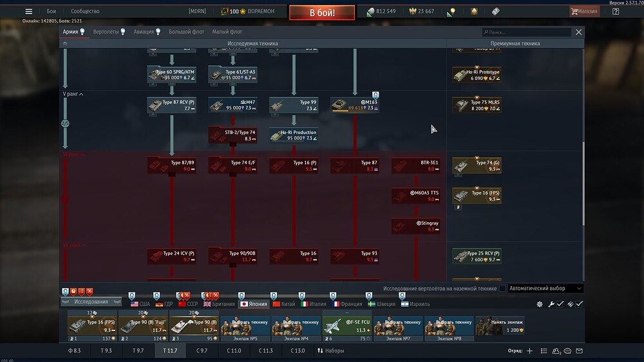644x362 pixels.
Task: Hire a crew via Нанять экипаж
Action: (x=500, y=325)
